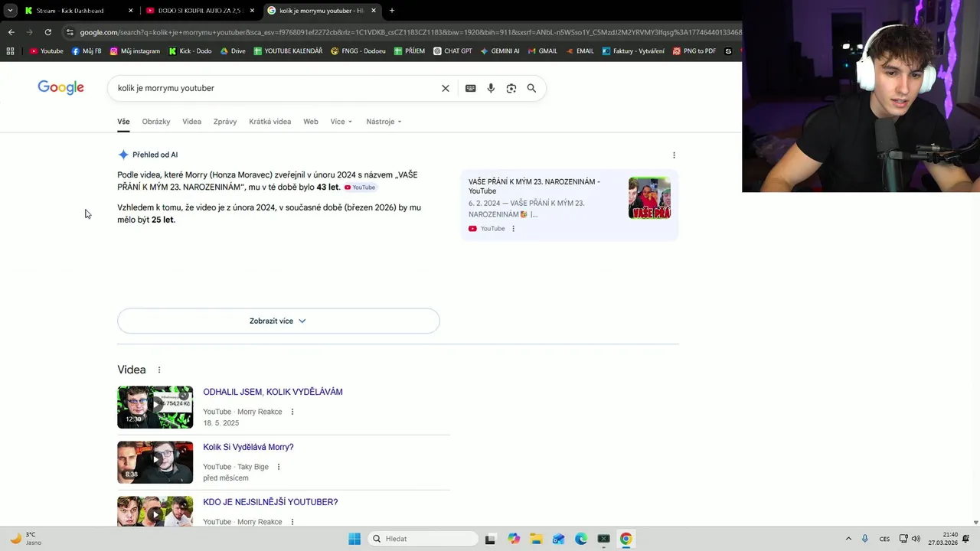Open the Youtube bookmark
This screenshot has width=980, height=551.
pos(46,51)
